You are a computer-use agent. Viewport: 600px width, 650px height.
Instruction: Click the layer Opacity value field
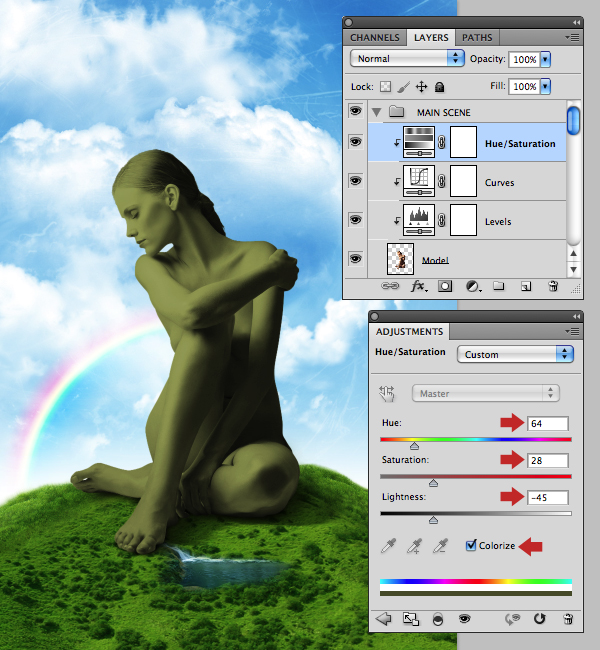(x=525, y=59)
